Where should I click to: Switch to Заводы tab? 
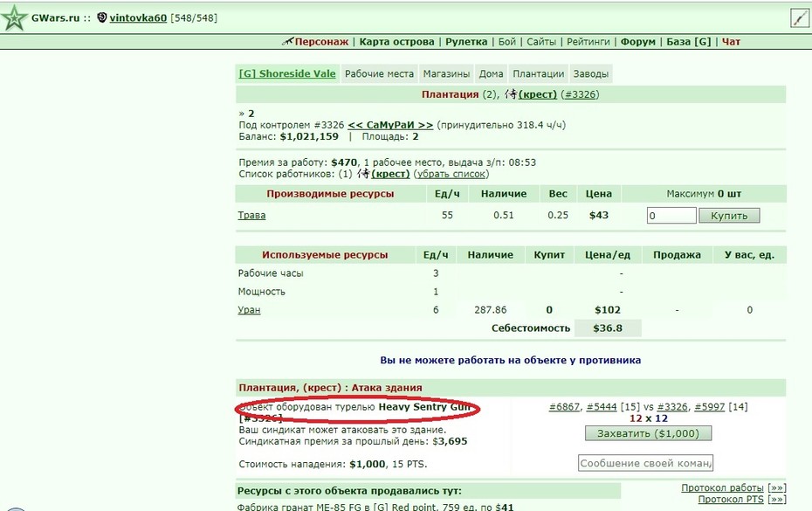pos(591,73)
